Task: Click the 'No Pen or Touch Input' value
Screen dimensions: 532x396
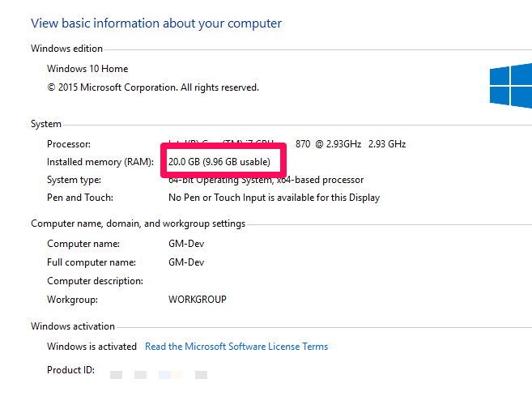Action: pos(275,198)
